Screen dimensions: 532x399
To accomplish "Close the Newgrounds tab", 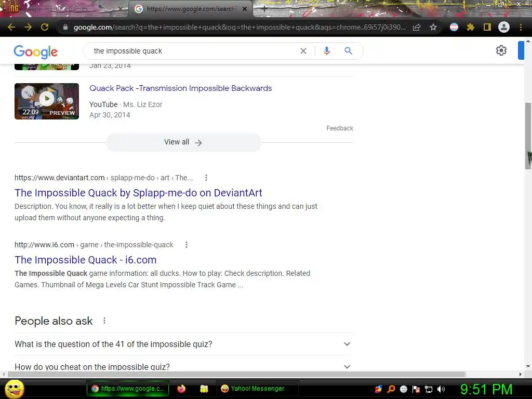I will [x=120, y=9].
